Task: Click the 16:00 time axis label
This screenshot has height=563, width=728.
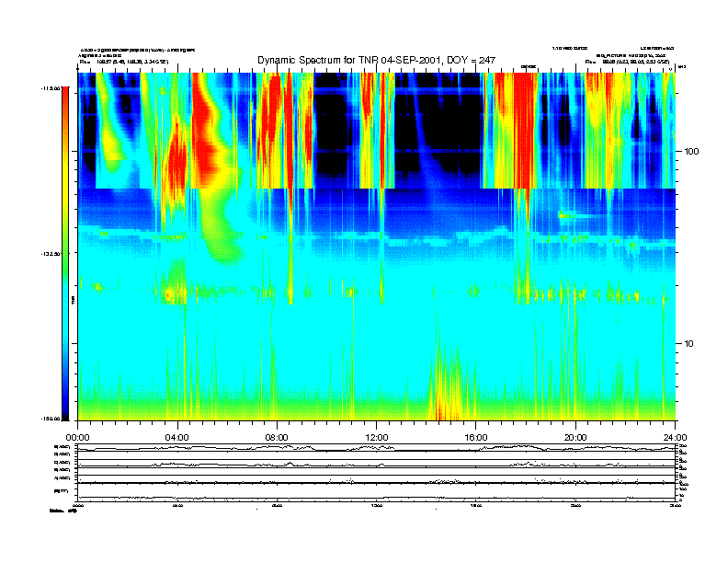Action: 476,438
